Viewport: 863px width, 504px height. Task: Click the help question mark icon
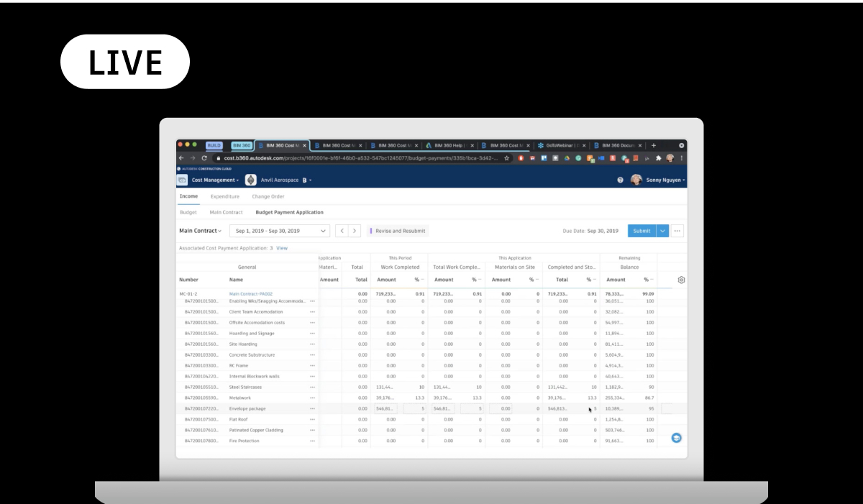point(620,180)
